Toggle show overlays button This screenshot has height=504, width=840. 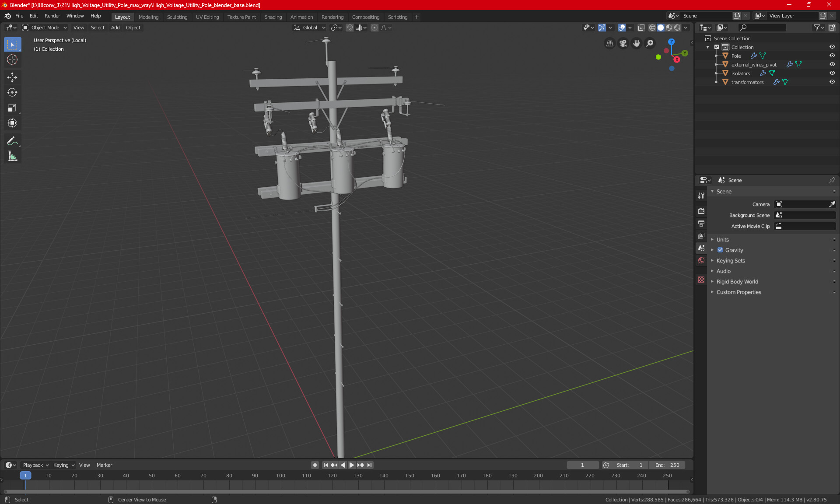(x=622, y=28)
